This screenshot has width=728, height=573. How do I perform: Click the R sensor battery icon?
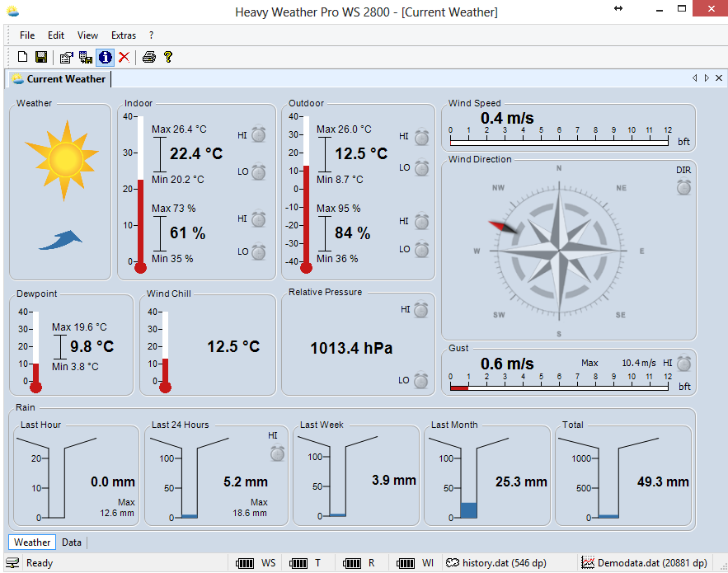click(352, 563)
